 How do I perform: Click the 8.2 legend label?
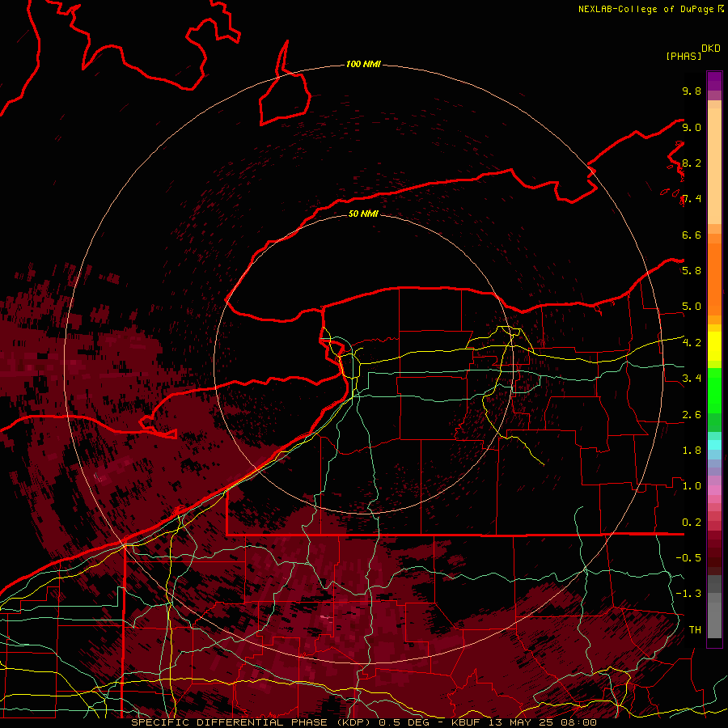692,163
